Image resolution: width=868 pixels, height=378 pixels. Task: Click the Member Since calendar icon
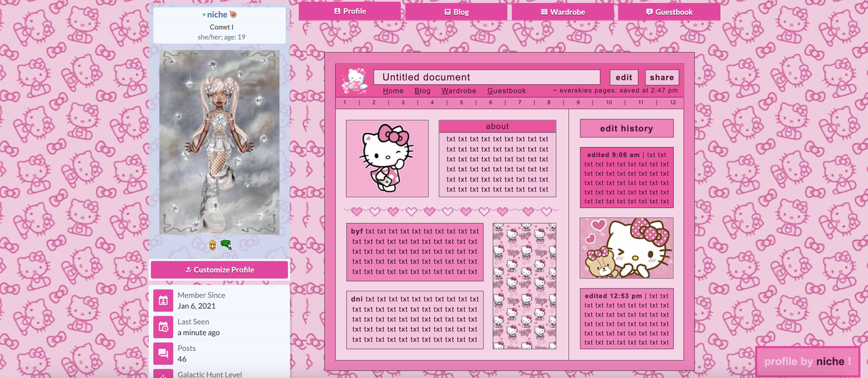coord(163,300)
